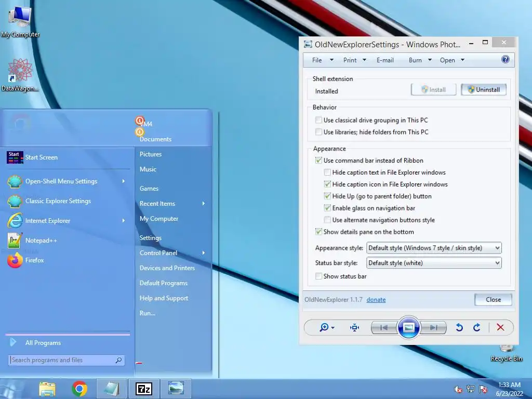Click the notepad taskbar icon
The height and width of the screenshot is (399, 532).
[111, 389]
